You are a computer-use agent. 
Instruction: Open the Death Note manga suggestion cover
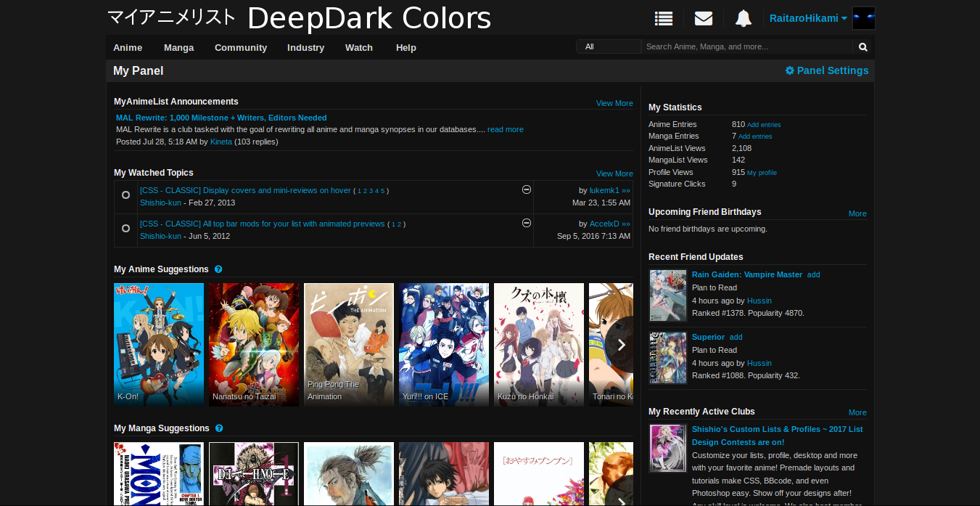click(254, 474)
